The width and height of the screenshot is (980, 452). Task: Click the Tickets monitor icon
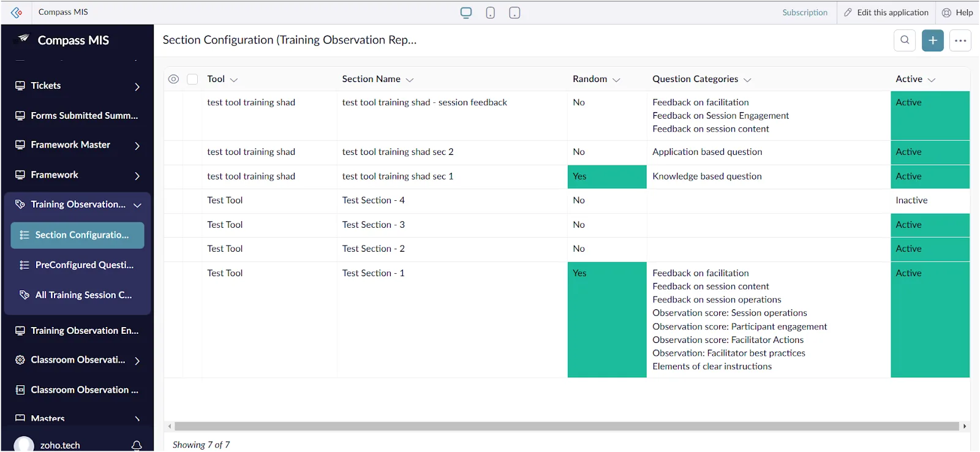[x=20, y=86]
